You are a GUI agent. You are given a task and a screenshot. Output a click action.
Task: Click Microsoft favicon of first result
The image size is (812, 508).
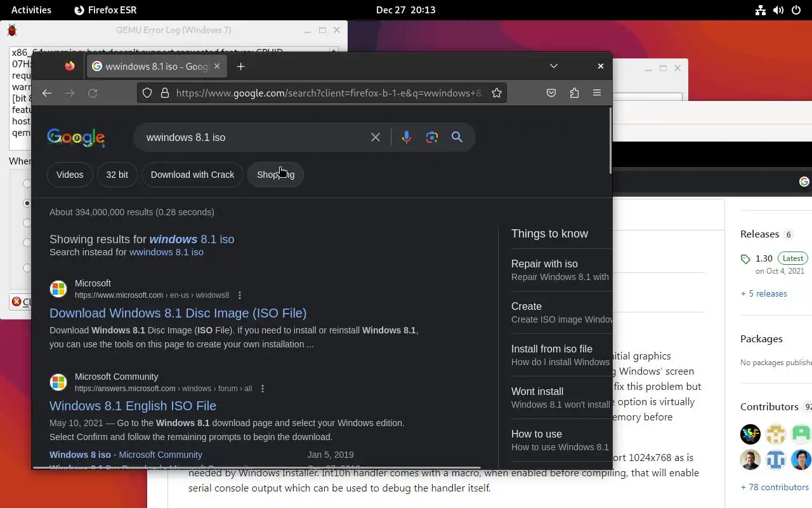[58, 289]
